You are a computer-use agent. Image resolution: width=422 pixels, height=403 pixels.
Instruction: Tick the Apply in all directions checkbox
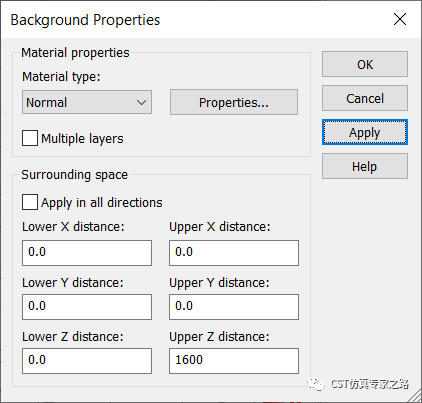tap(30, 202)
